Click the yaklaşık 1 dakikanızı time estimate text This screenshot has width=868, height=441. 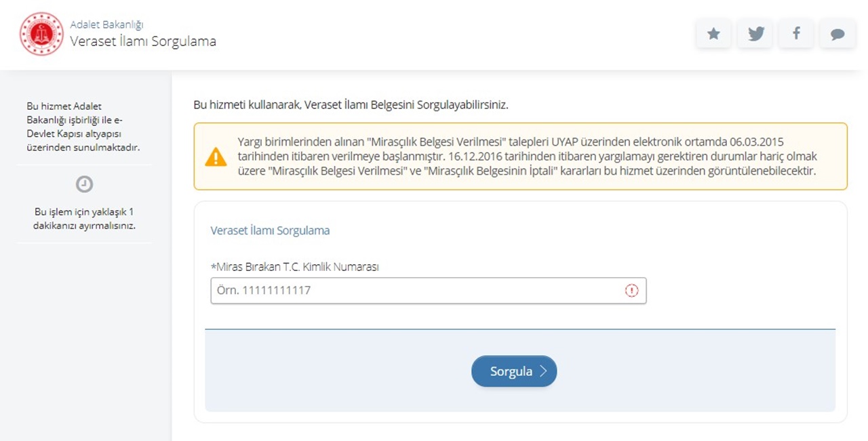point(84,219)
